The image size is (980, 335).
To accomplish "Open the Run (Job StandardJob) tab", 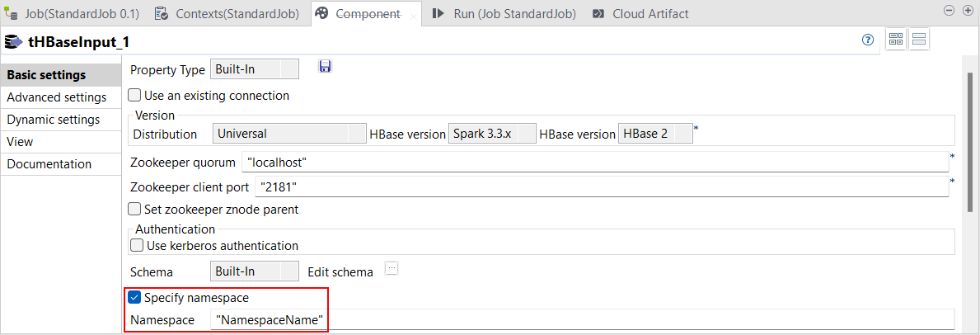I will tap(504, 13).
